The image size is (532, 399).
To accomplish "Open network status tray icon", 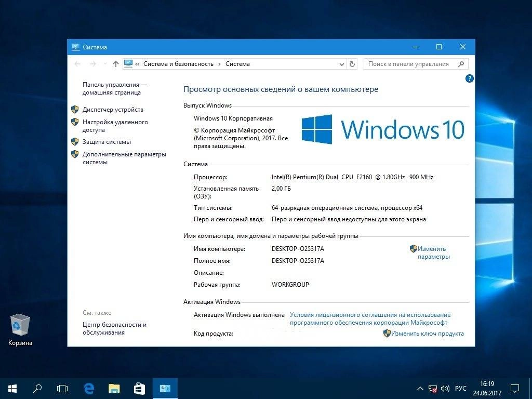I will [432, 389].
